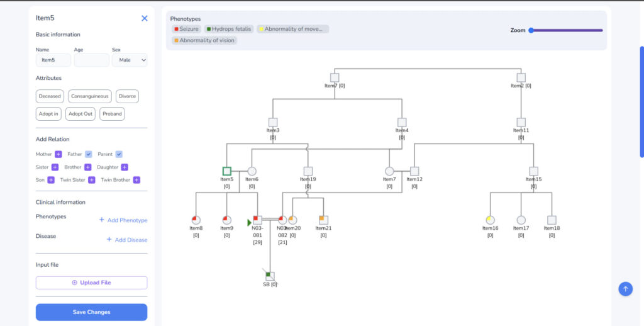Close the Item5 details panel
644x326 pixels.
[x=145, y=18]
